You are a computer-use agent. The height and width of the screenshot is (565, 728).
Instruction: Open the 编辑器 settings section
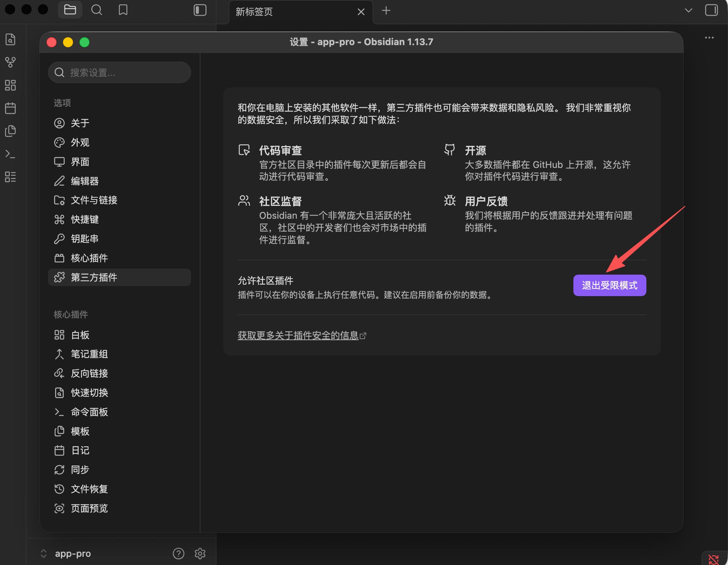coord(120,181)
